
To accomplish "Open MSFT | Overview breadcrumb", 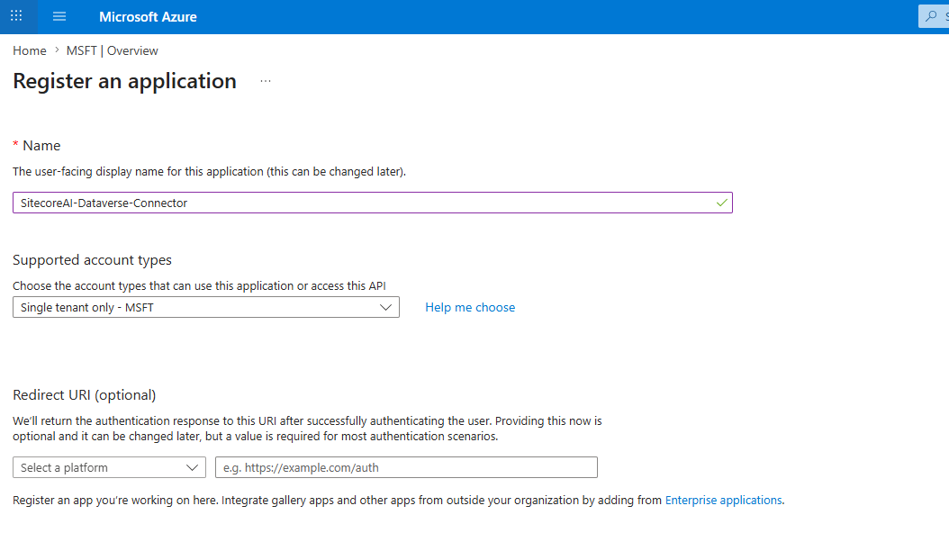I will click(112, 50).
